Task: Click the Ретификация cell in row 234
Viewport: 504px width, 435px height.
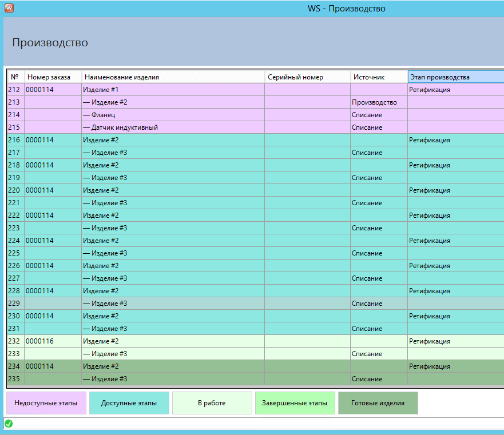Action: pyautogui.click(x=456, y=366)
